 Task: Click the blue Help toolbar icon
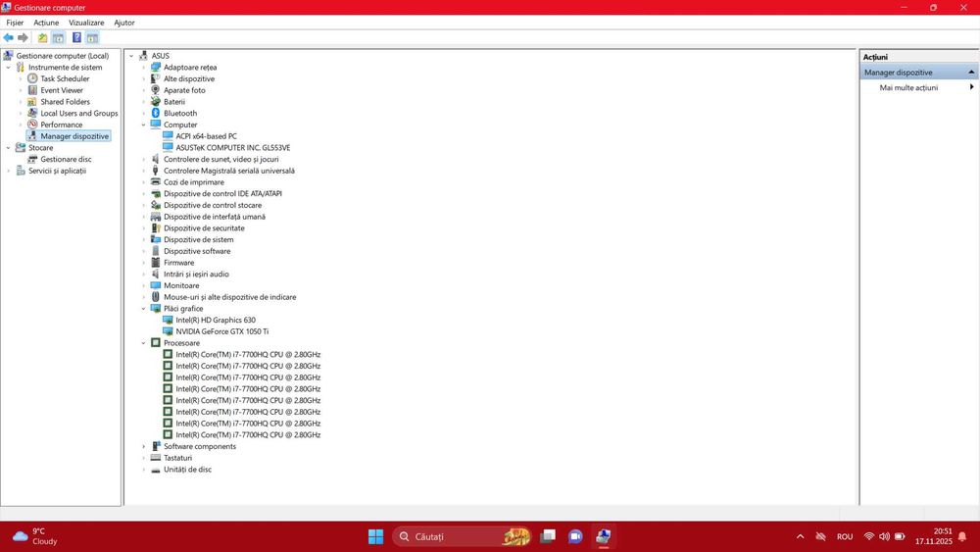pos(76,38)
